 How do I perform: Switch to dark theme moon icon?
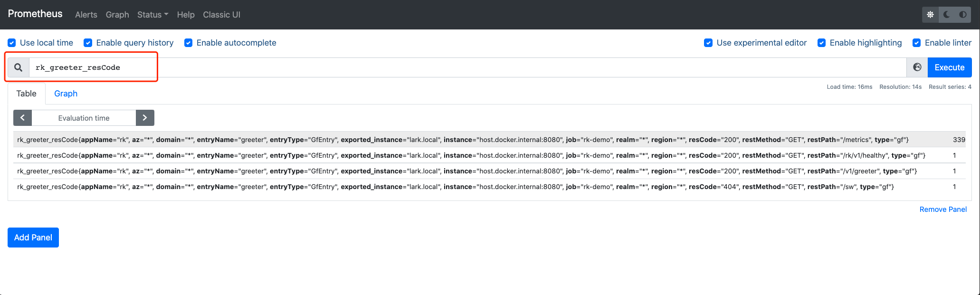point(947,15)
